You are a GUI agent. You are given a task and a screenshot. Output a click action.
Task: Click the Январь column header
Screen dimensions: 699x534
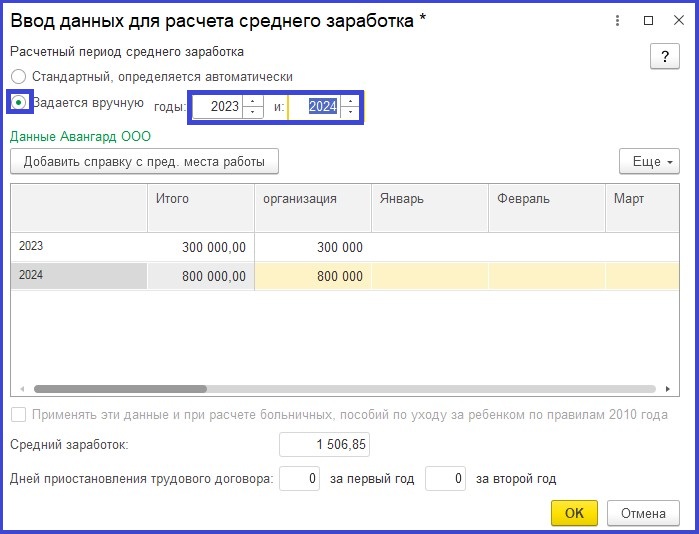click(429, 198)
